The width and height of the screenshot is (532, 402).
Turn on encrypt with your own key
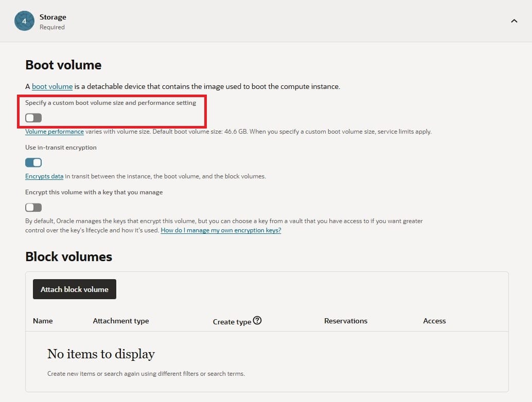pos(33,207)
